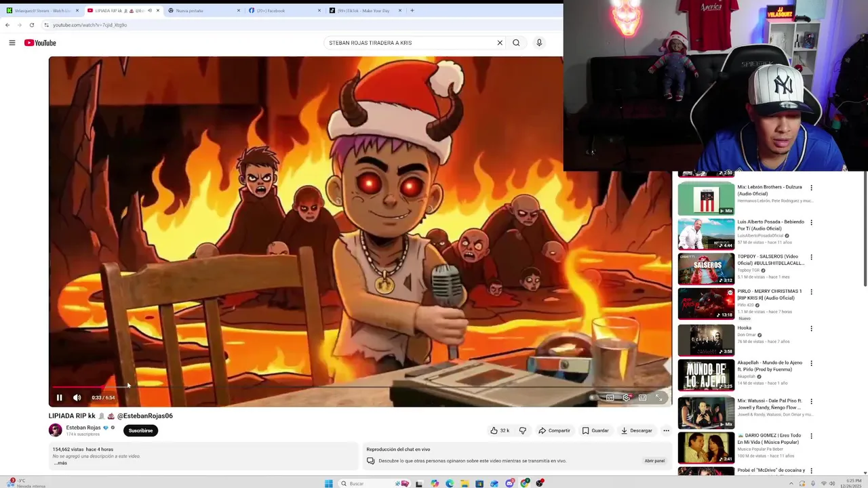
Task: Switch the player to theater mode
Action: 642,398
